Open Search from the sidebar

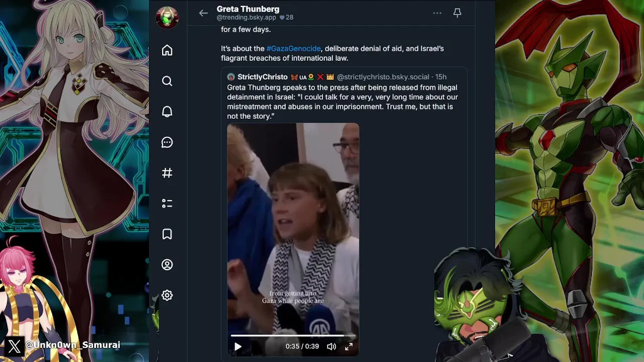[167, 81]
